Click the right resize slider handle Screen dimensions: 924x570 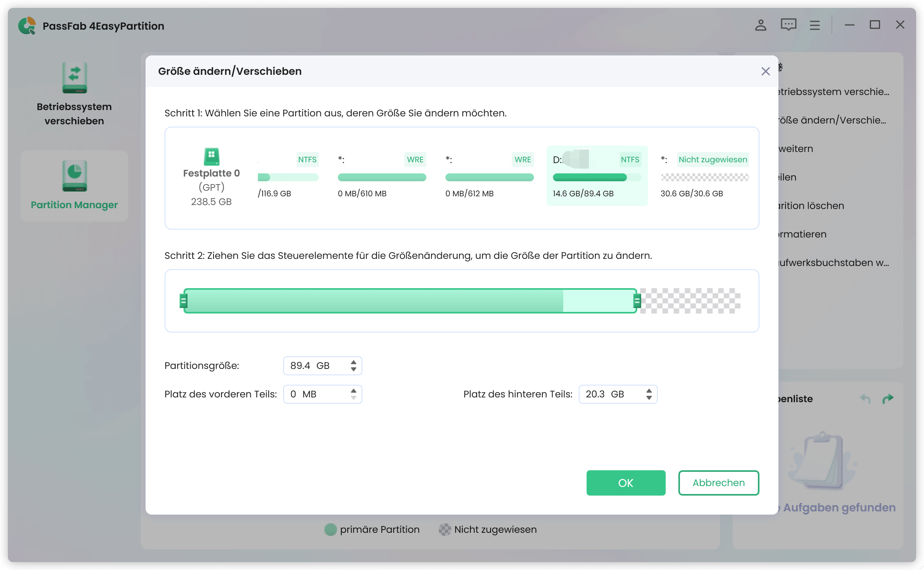pyautogui.click(x=637, y=301)
